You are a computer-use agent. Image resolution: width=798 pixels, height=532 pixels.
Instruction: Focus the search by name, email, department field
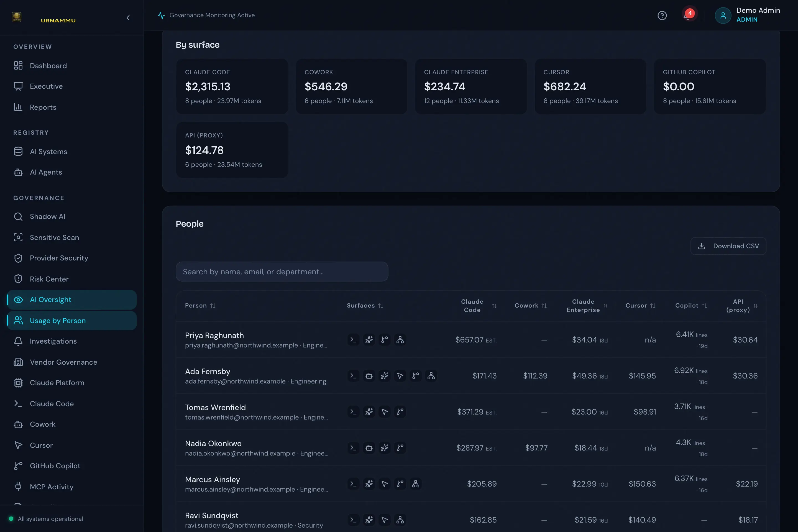[x=282, y=272]
